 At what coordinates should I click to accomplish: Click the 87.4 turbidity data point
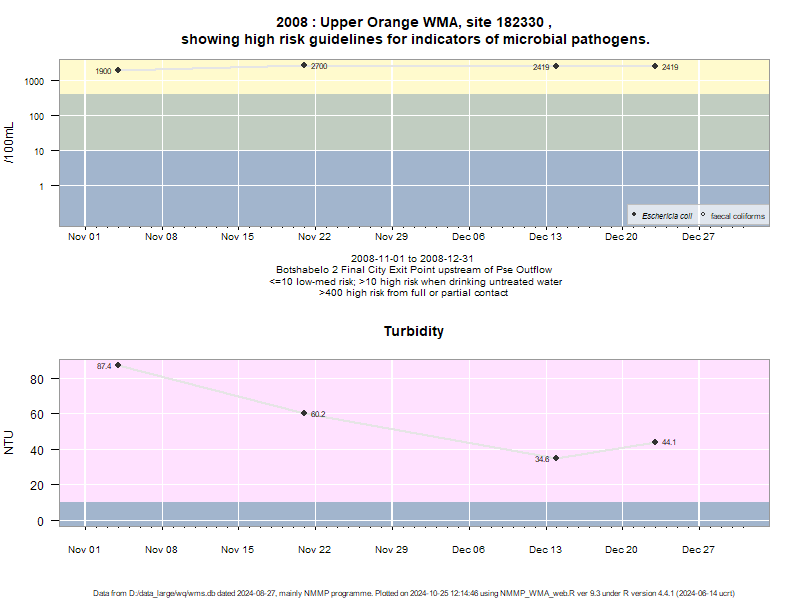[x=118, y=365]
